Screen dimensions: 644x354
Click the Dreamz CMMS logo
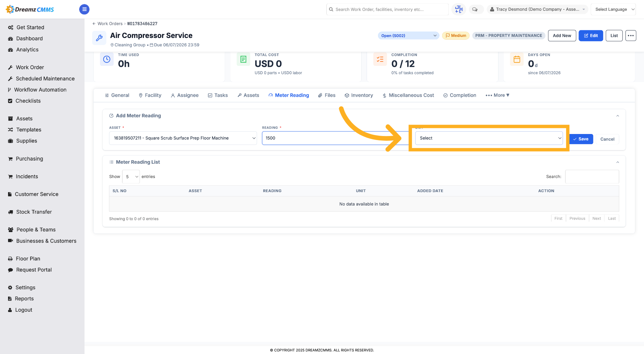(x=30, y=9)
